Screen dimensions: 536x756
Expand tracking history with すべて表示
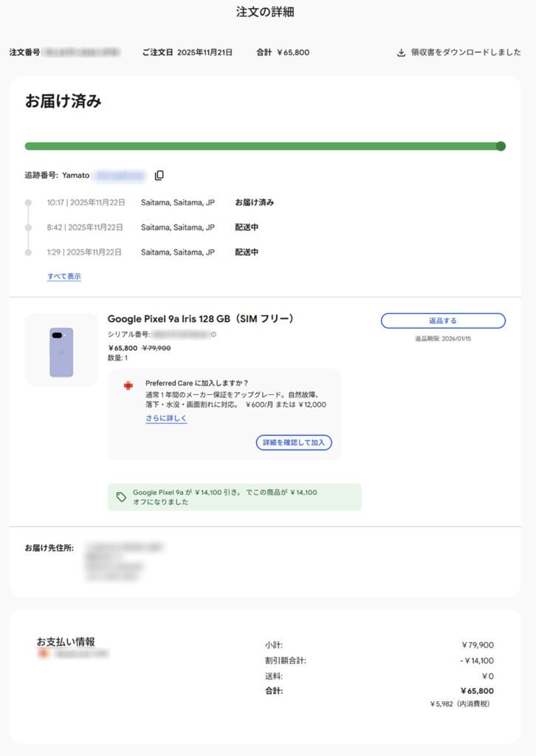pos(64,277)
